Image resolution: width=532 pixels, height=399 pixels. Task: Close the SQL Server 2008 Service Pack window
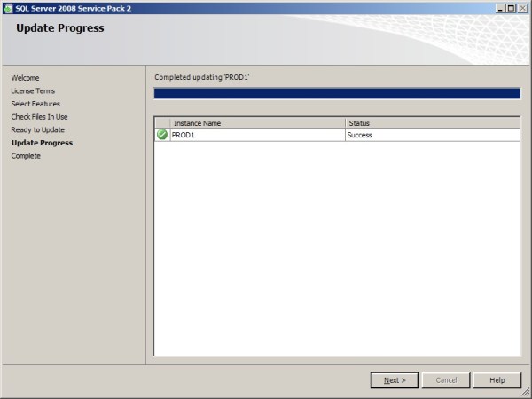point(523,7)
